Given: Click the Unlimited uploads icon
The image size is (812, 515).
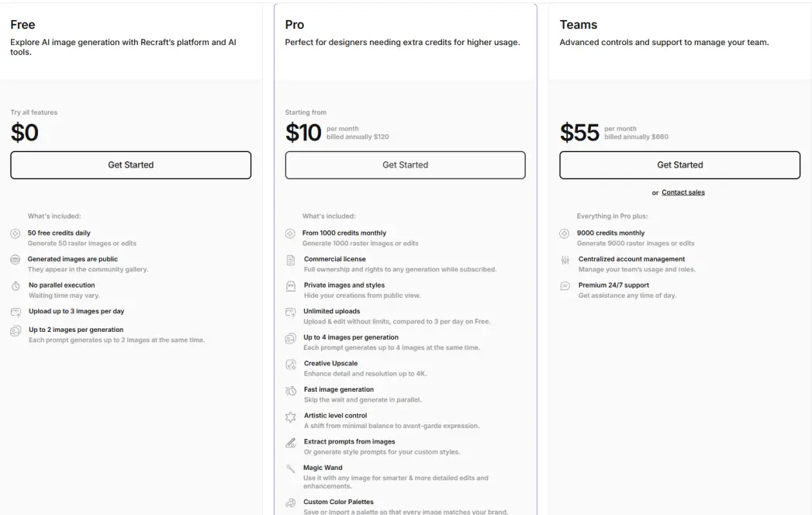Looking at the screenshot, I should 291,313.
